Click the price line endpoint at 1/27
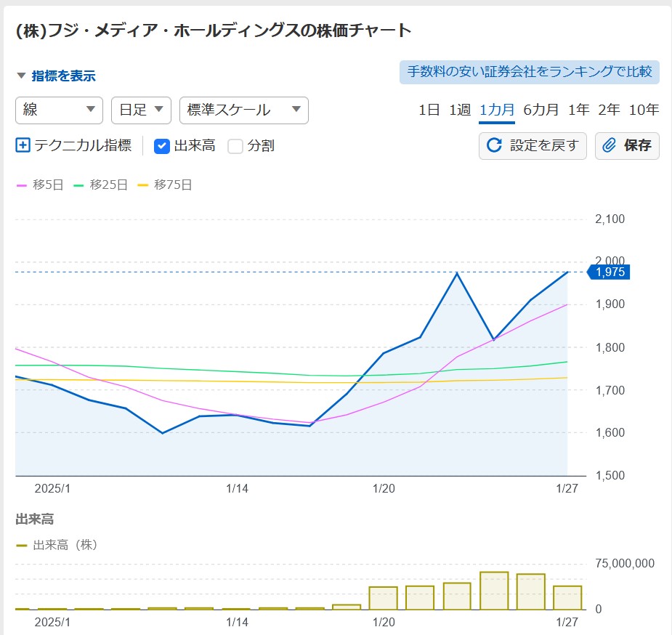Viewport: 672px width, 635px height. coord(567,272)
